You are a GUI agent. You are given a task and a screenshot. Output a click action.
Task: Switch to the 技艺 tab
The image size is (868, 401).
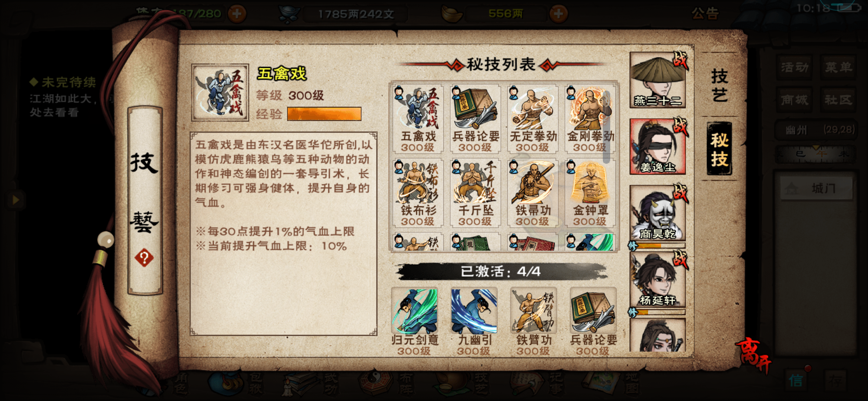(x=720, y=85)
